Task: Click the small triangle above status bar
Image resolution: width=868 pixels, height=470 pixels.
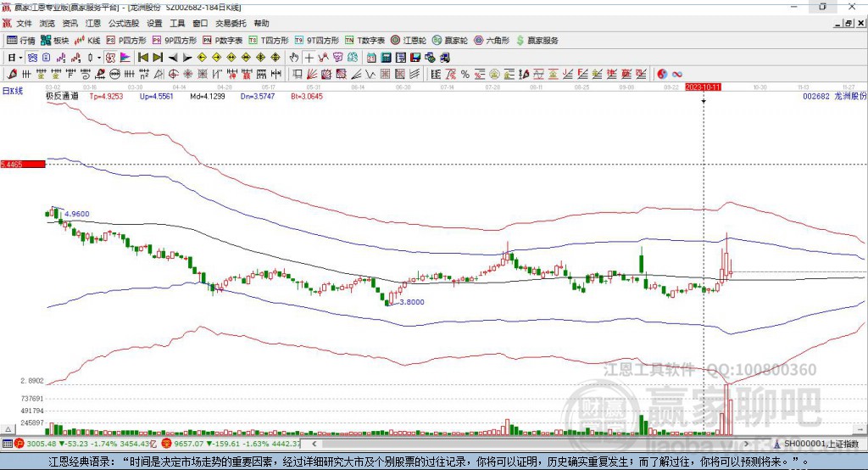Action: tap(8, 429)
